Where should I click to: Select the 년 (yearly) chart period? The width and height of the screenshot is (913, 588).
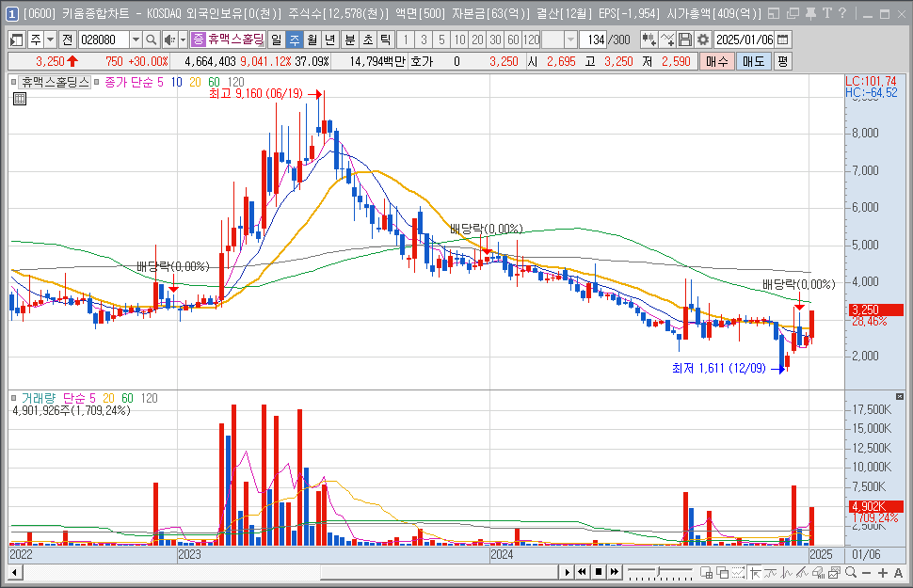(x=330, y=40)
